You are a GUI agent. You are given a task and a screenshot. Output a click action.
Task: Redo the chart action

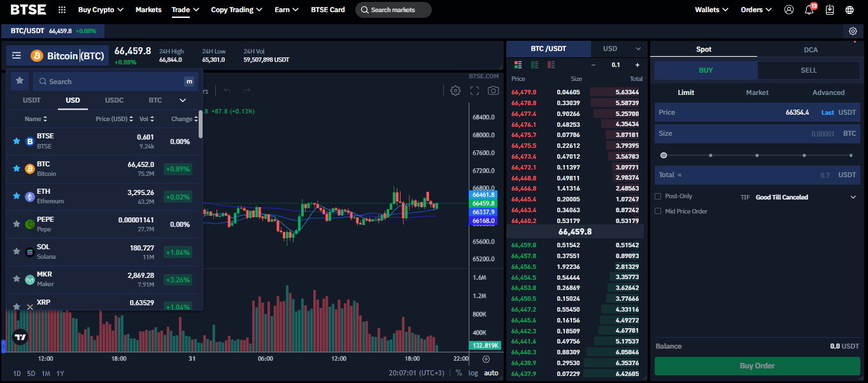pos(246,90)
